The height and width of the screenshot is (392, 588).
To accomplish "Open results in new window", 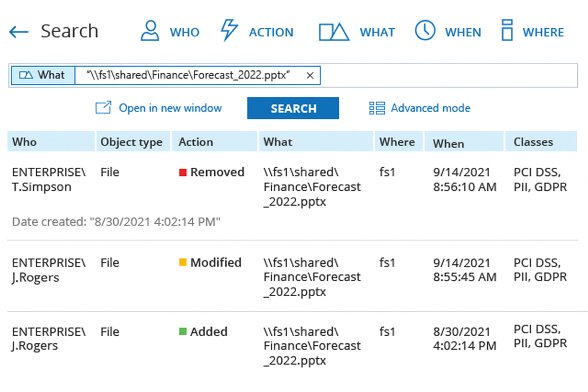I will (170, 108).
